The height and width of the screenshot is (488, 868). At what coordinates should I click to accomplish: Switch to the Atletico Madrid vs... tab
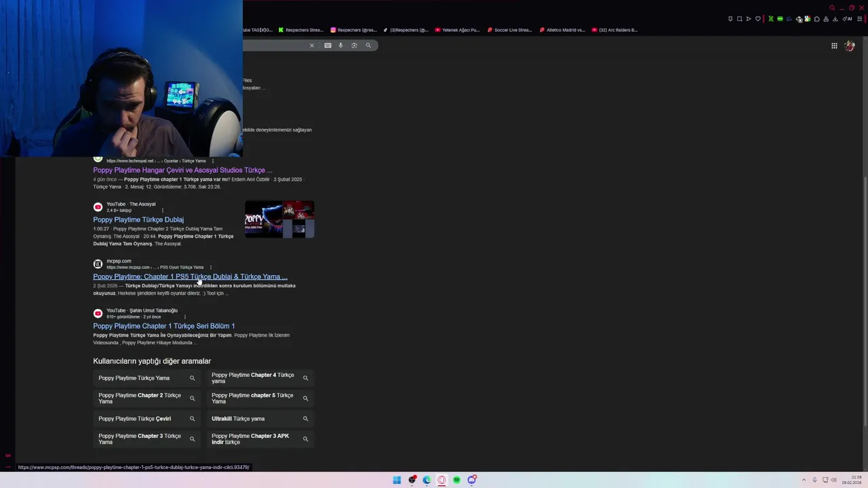(561, 30)
